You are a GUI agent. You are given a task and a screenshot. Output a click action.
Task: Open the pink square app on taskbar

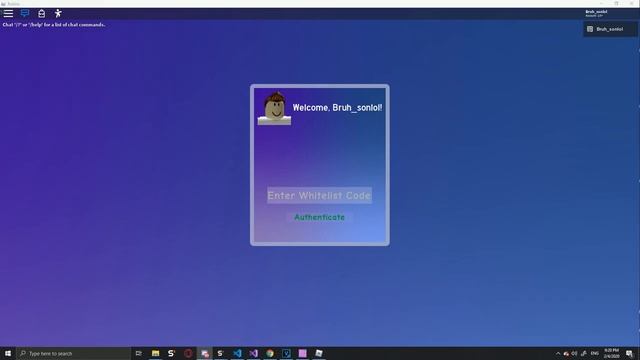tap(302, 353)
